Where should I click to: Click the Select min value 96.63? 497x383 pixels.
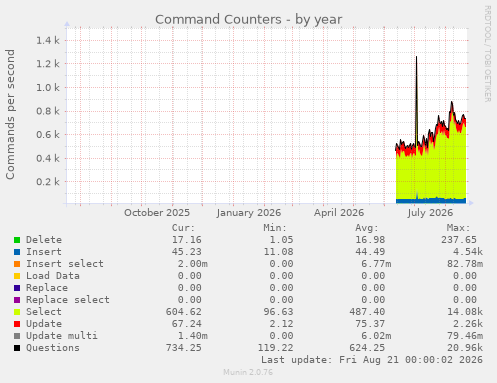coord(278,312)
